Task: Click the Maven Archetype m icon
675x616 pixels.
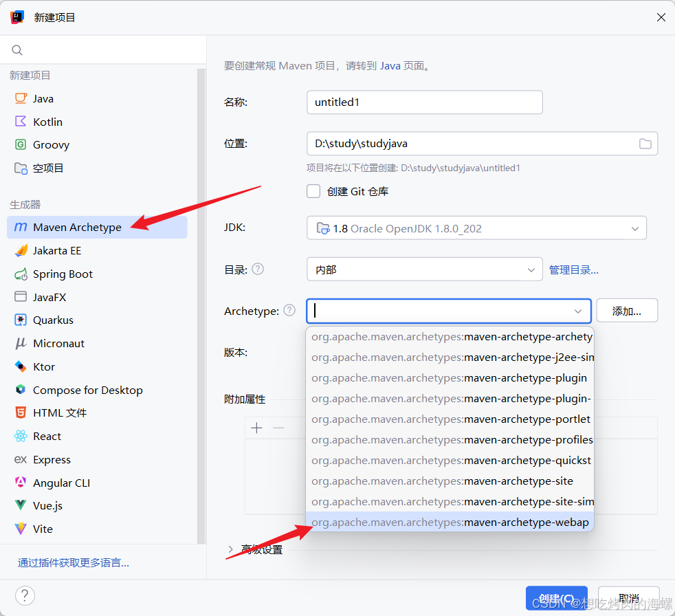Action: pos(21,228)
